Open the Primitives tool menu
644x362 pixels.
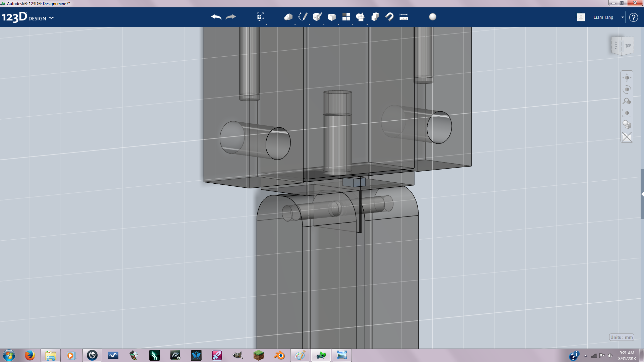tap(288, 17)
